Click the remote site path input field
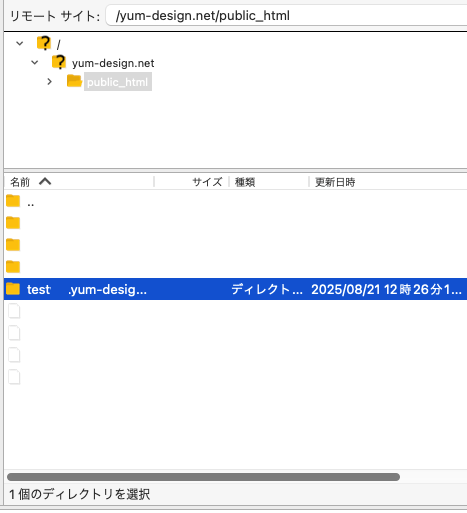The height and width of the screenshot is (513, 467). [286, 15]
